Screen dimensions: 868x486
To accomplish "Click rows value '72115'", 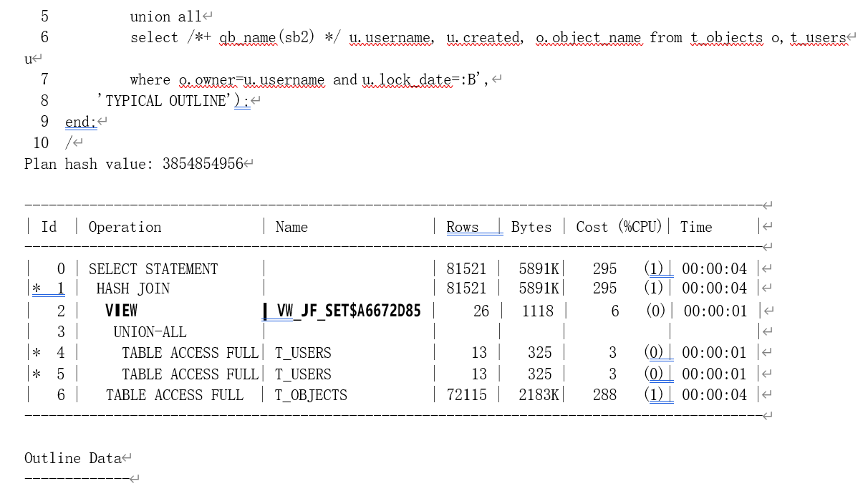I will [x=466, y=395].
